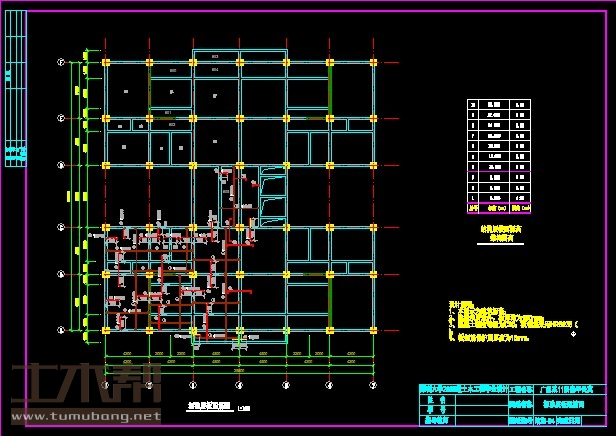Select the magenta header row under elevation table
Image resolution: width=616 pixels, height=436 pixels.
(x=502, y=208)
